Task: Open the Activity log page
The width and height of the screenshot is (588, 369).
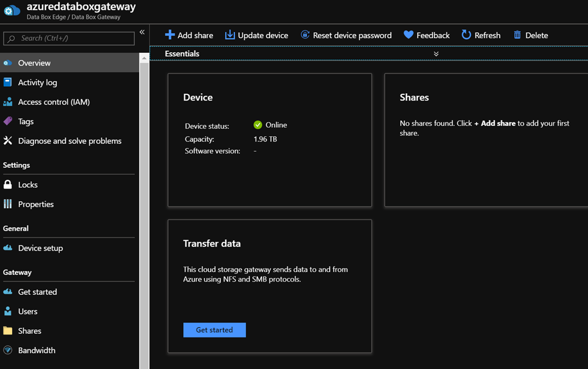Action: (37, 82)
